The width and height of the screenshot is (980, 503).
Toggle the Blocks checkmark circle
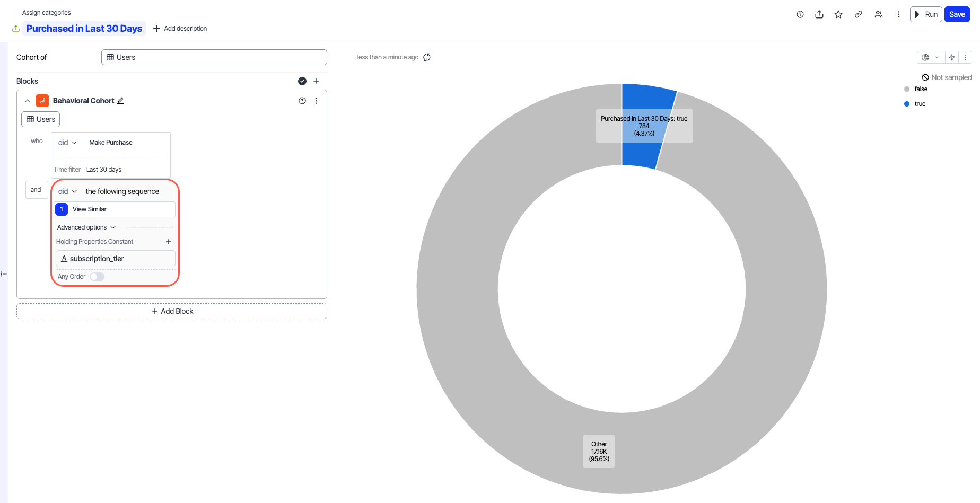302,81
